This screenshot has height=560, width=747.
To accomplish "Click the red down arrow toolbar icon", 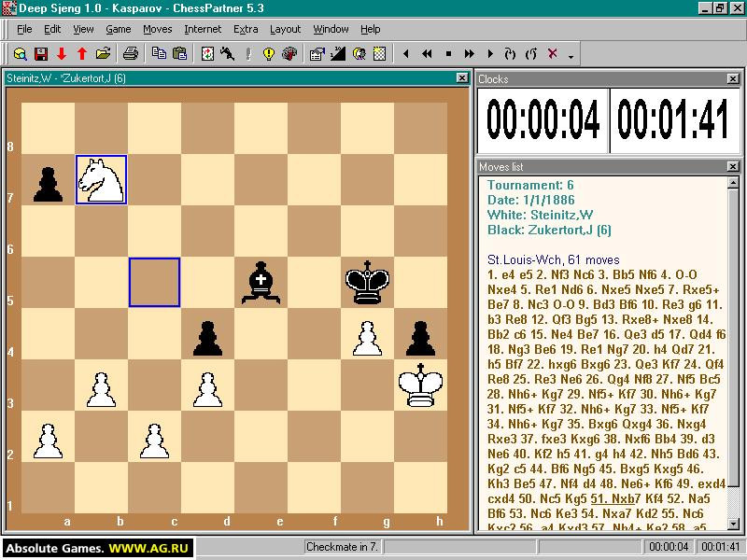I will click(62, 54).
